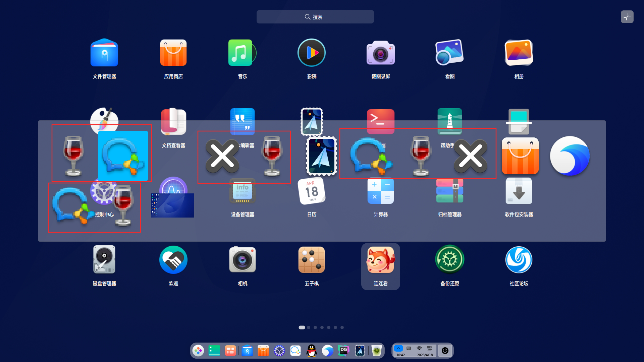Open file manager from the dock
644x362 pixels.
pos(247,351)
